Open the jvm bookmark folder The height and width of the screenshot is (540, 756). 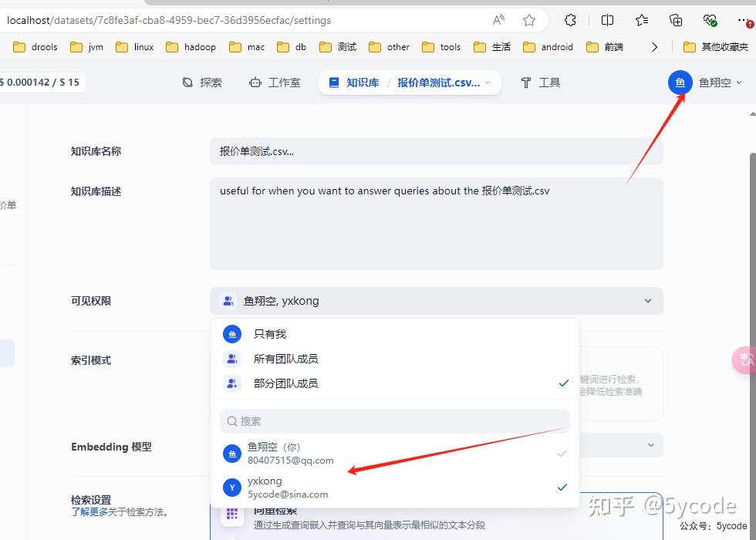pos(86,47)
